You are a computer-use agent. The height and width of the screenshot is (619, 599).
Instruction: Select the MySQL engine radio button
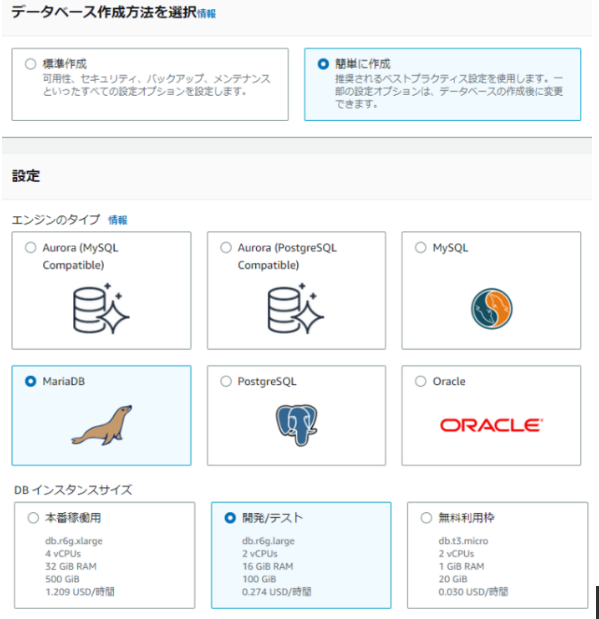point(421,248)
